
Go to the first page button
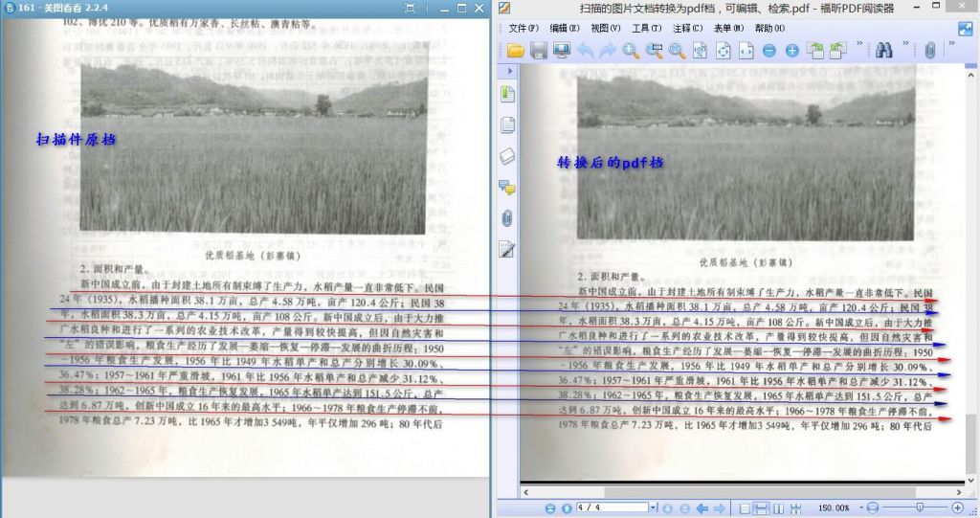(x=550, y=507)
